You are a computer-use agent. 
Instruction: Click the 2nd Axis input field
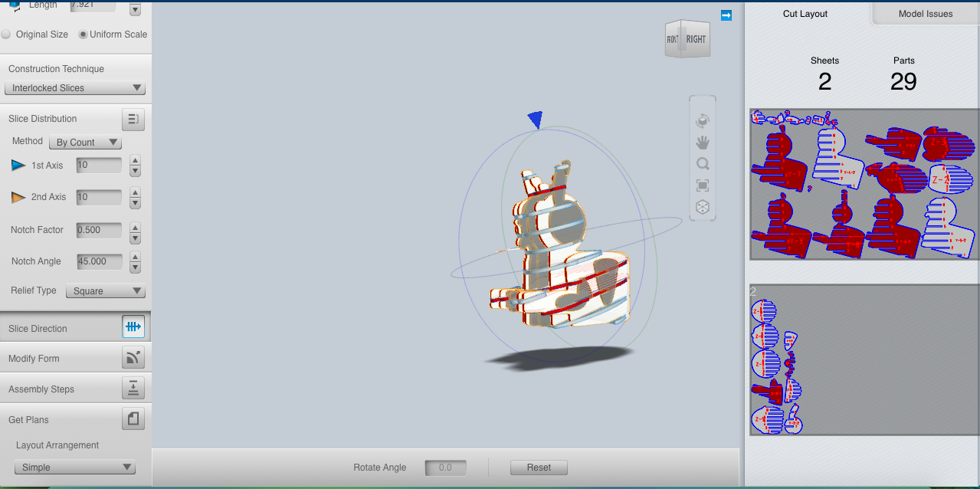pyautogui.click(x=99, y=197)
